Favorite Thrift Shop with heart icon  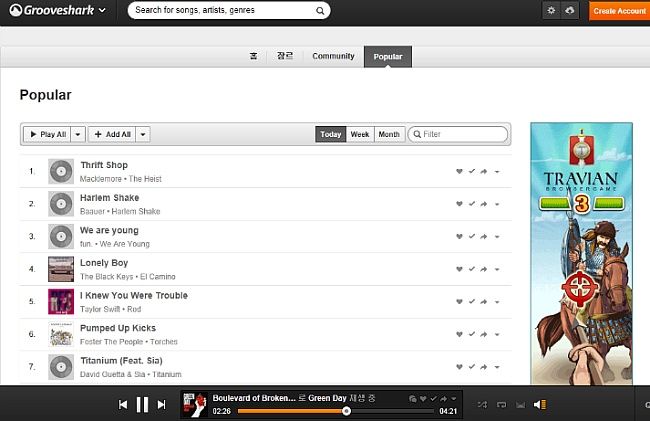click(459, 171)
